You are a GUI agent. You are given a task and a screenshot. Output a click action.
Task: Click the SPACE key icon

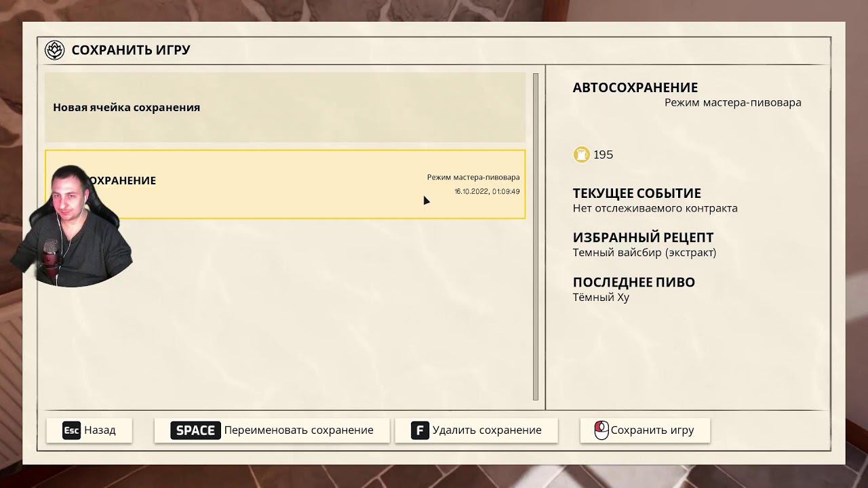[x=195, y=430]
